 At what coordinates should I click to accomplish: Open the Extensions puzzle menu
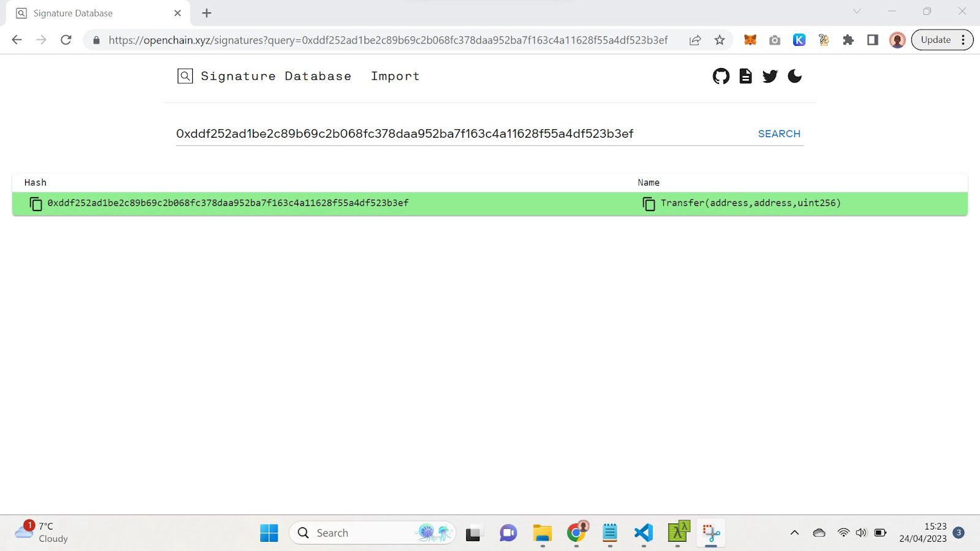[x=848, y=40]
